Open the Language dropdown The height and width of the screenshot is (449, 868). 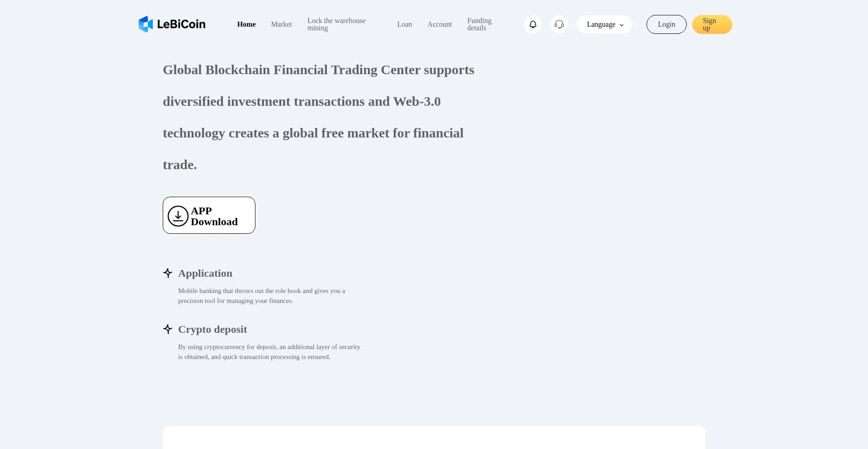tap(604, 24)
